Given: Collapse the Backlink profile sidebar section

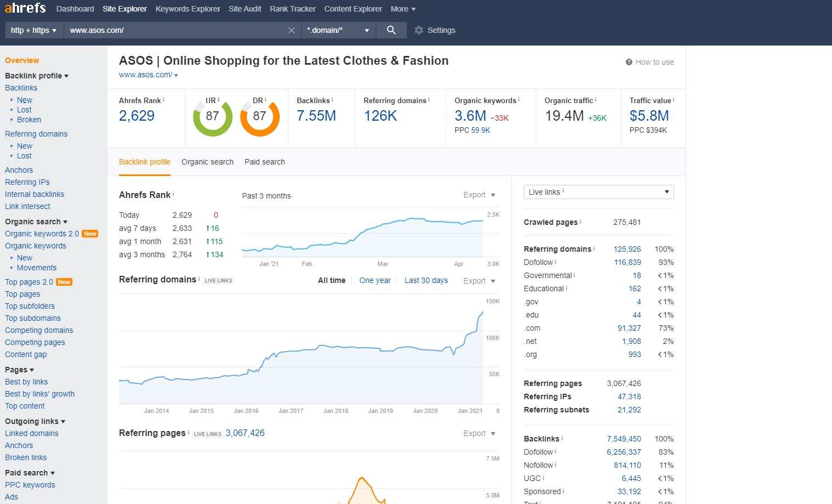Looking at the screenshot, I should [37, 76].
